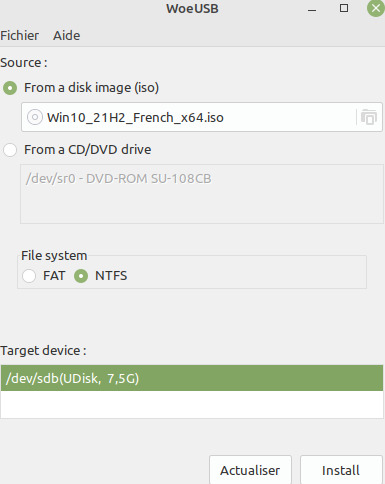
Task: Select the 'From a disk image (iso)' radio button
Action: 10,88
